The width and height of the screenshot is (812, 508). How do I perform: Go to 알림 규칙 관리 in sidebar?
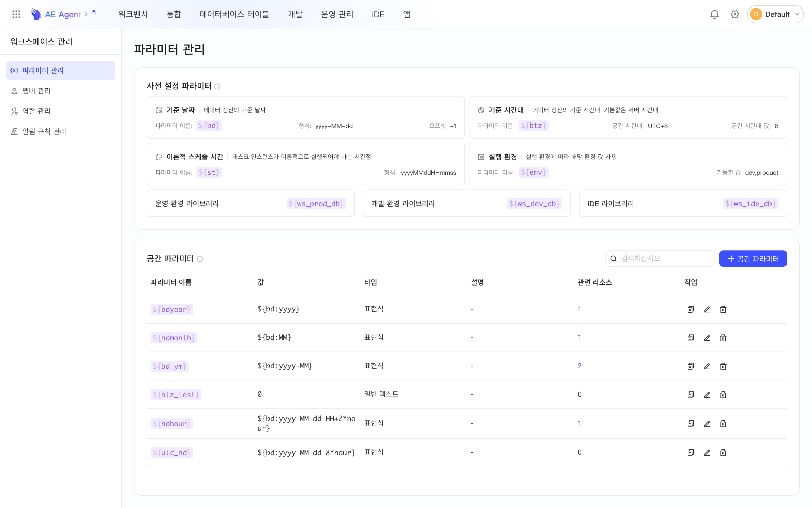coord(60,131)
